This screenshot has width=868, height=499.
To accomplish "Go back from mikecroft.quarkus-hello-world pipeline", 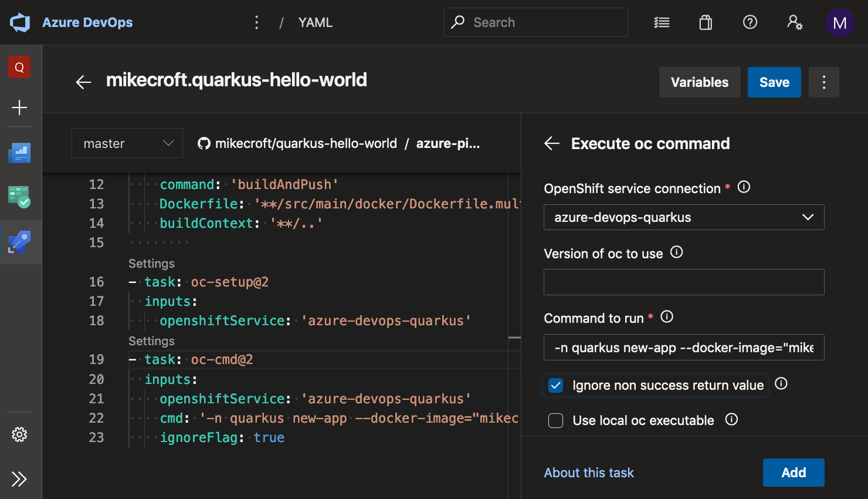I will [84, 82].
